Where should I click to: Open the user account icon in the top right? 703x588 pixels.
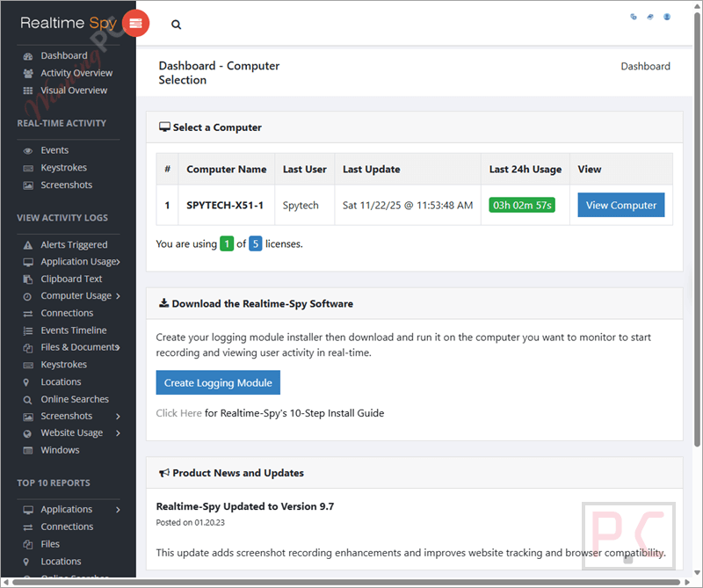point(667,17)
